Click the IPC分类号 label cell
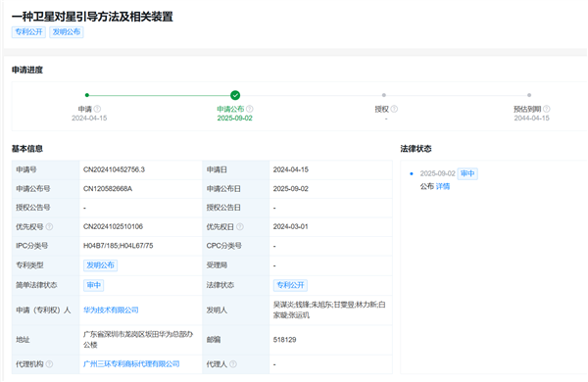The height and width of the screenshot is (382, 588). pos(46,246)
